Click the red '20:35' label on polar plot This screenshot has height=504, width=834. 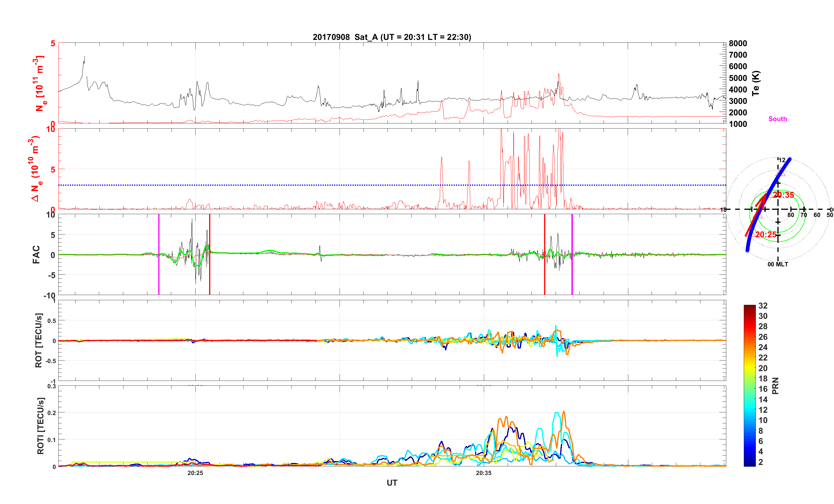[x=783, y=195]
